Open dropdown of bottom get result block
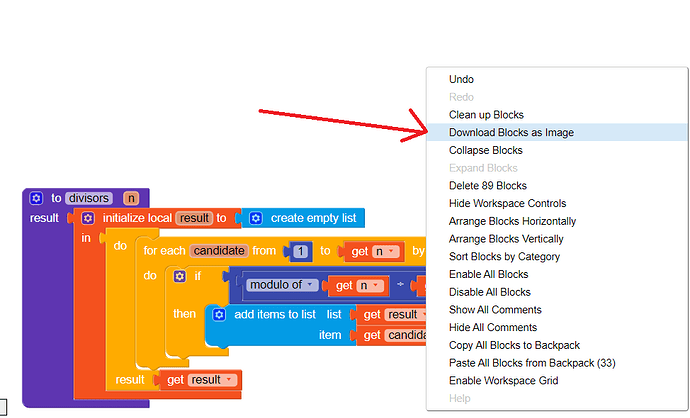Viewport: 690px width, 418px height. coord(229,380)
